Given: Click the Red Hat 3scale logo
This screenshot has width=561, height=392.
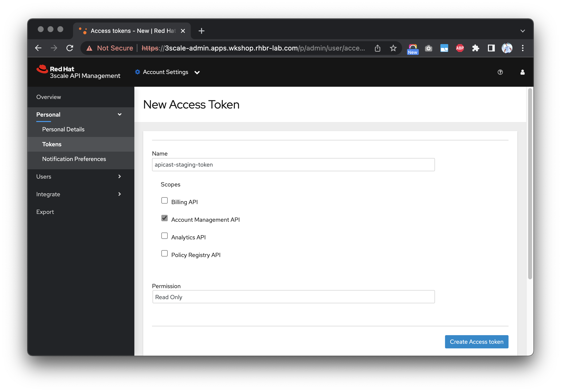Looking at the screenshot, I should click(78, 72).
